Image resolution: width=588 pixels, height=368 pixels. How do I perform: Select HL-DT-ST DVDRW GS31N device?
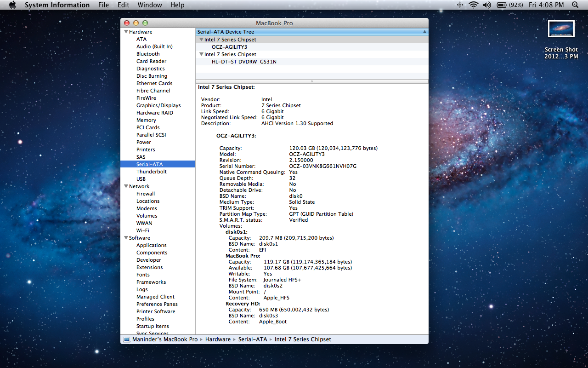click(244, 62)
